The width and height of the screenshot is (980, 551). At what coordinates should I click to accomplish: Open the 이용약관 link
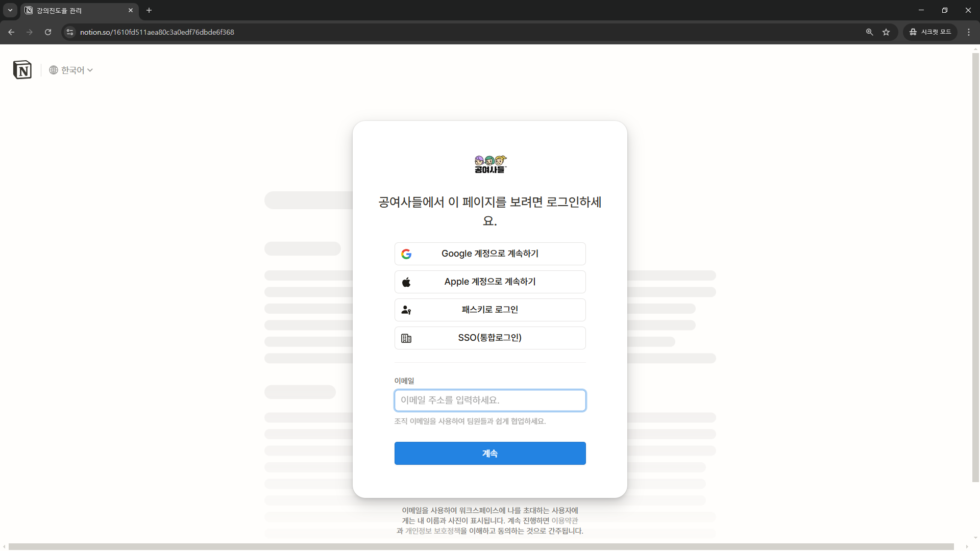point(563,520)
